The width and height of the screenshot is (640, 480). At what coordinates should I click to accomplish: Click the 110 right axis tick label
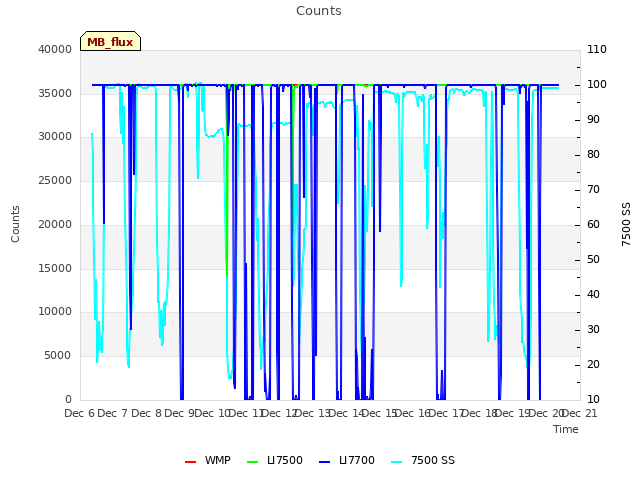[x=597, y=49]
